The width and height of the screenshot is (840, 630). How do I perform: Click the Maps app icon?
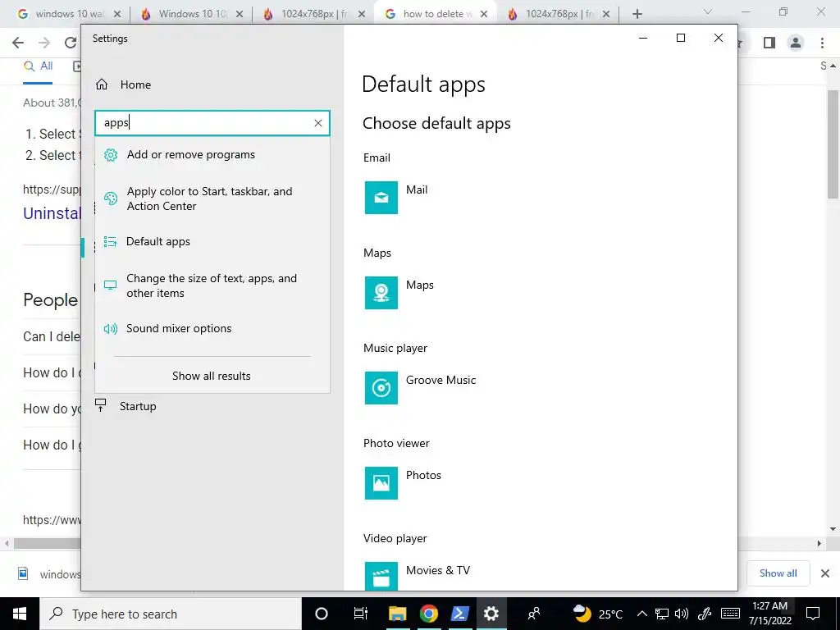[381, 293]
